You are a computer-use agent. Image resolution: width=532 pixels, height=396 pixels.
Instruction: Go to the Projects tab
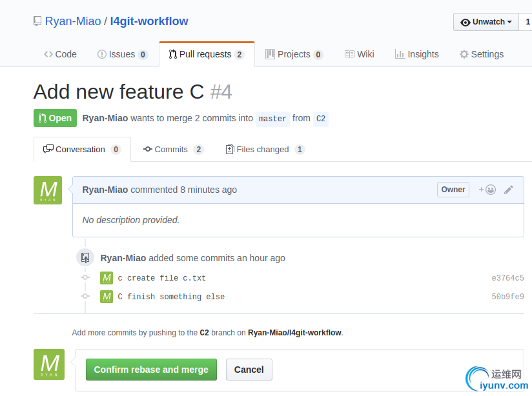coord(294,54)
